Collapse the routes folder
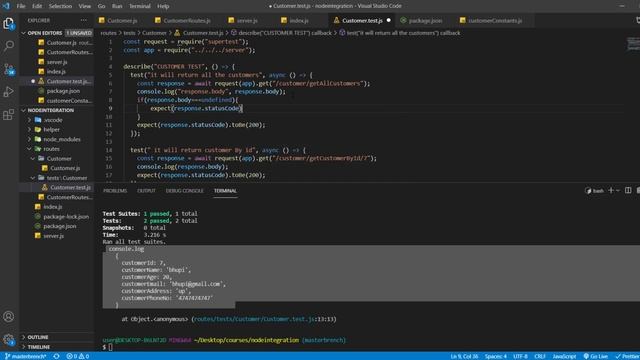Image resolution: width=640 pixels, height=360 pixels. click(56, 149)
